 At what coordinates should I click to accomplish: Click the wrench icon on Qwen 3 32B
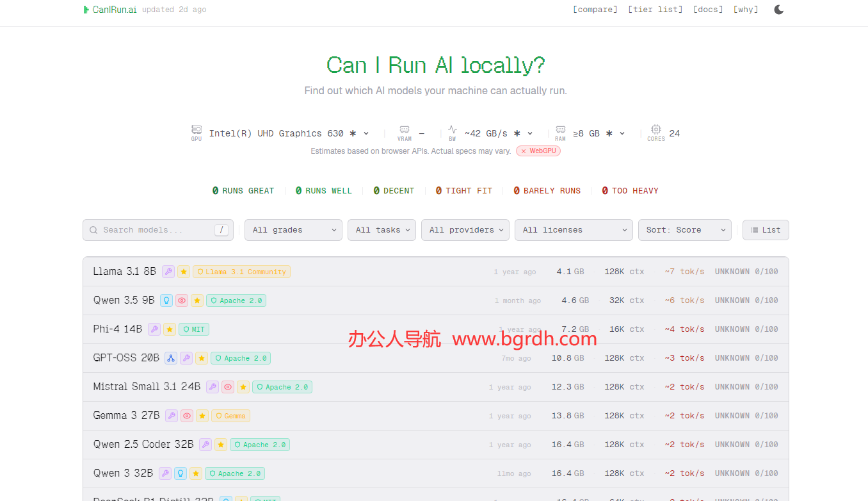[165, 473]
